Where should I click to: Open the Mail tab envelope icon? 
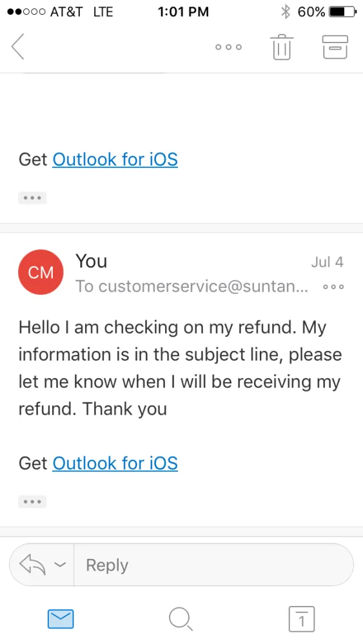(x=61, y=619)
